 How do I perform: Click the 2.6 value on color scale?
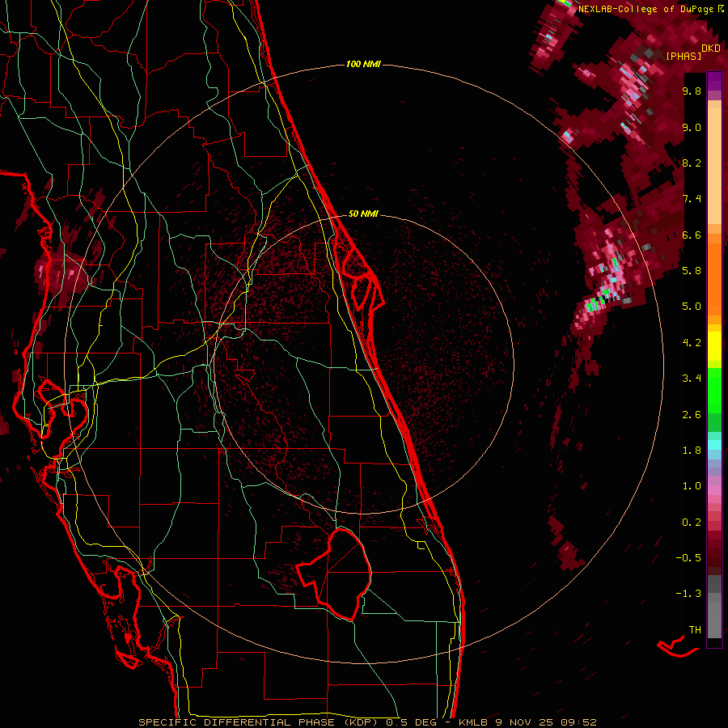(692, 415)
